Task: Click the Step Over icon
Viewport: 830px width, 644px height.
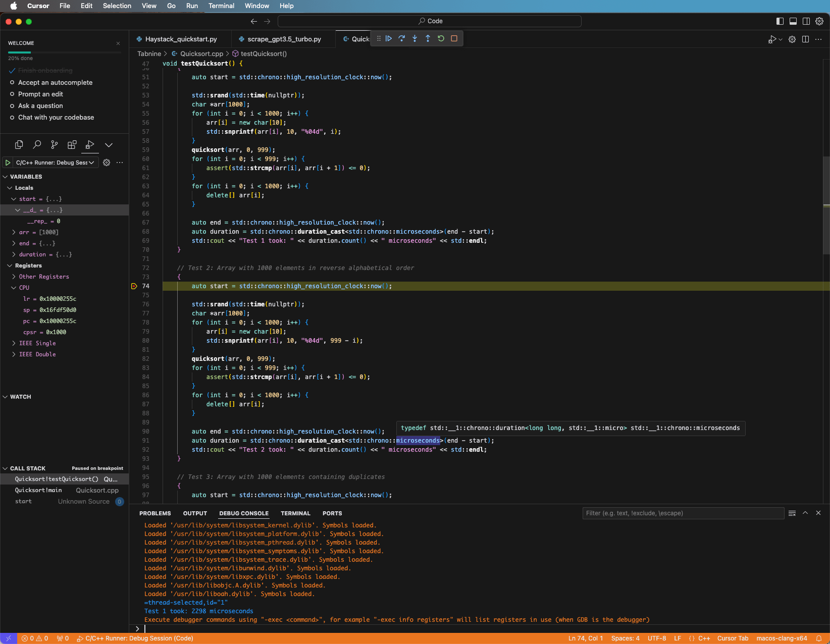Action: point(401,38)
